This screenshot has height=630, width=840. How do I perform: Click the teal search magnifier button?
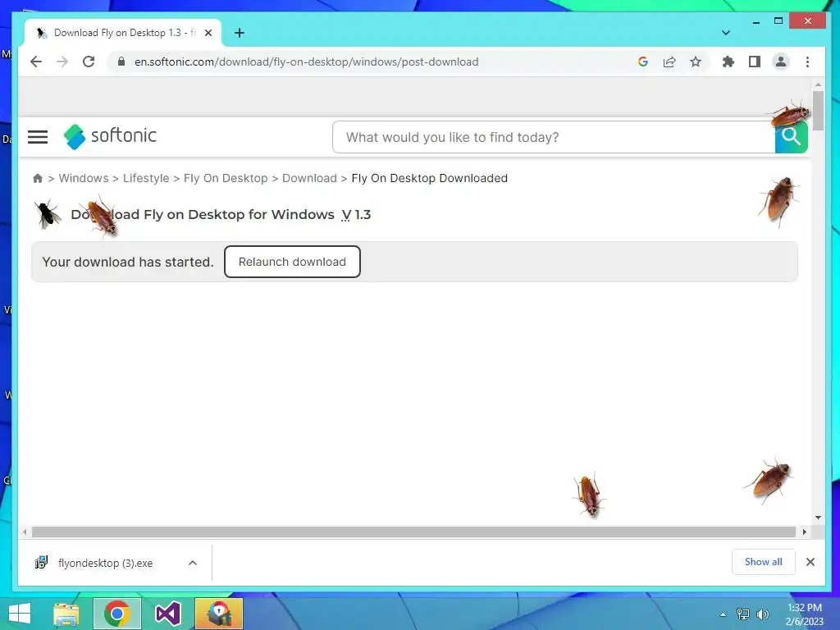792,137
